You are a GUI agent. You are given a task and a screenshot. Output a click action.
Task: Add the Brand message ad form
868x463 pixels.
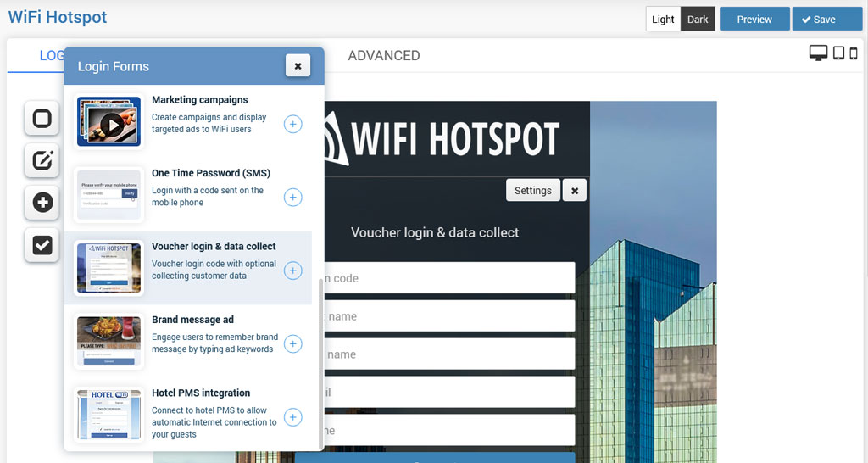(x=292, y=343)
